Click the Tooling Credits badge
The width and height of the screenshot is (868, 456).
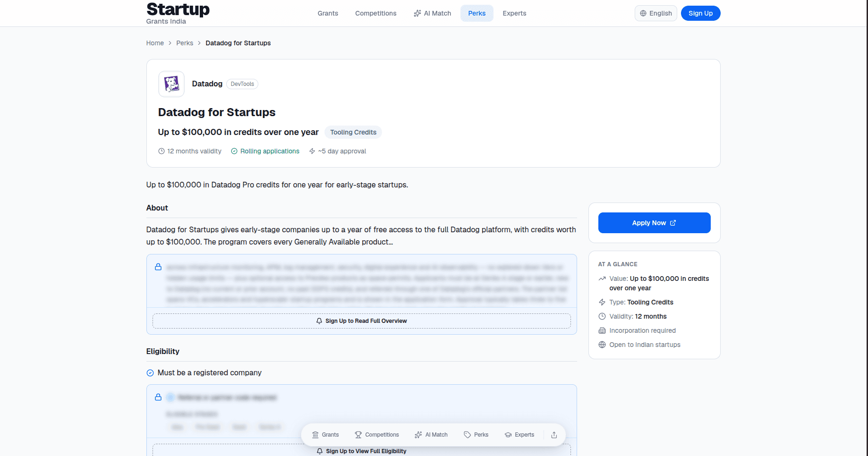pos(353,132)
